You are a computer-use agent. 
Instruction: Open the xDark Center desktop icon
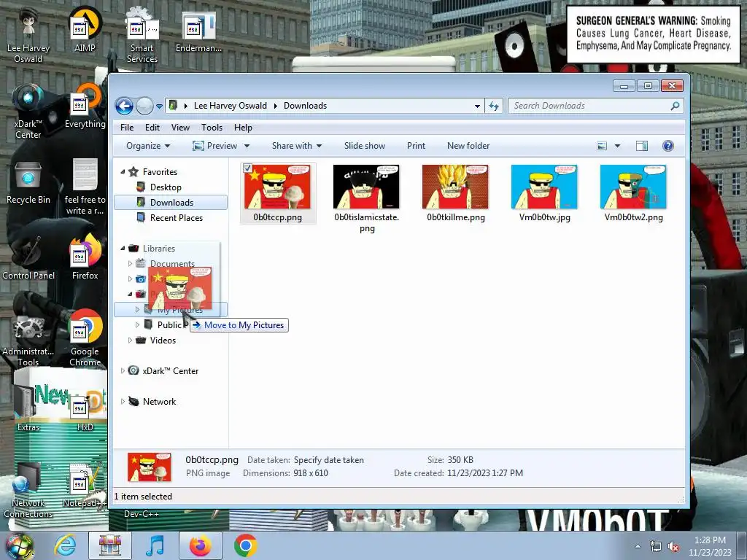[x=28, y=111]
